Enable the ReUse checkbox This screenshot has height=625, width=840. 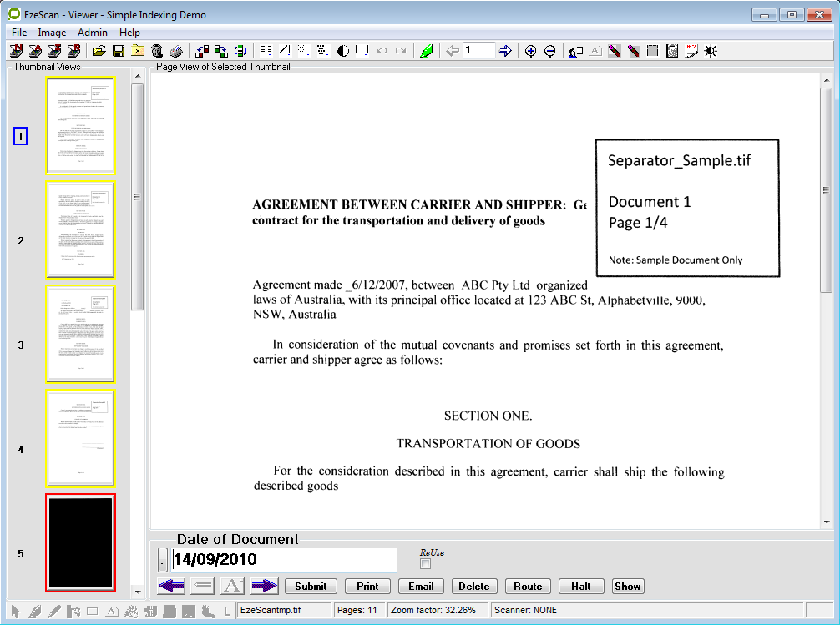click(425, 564)
